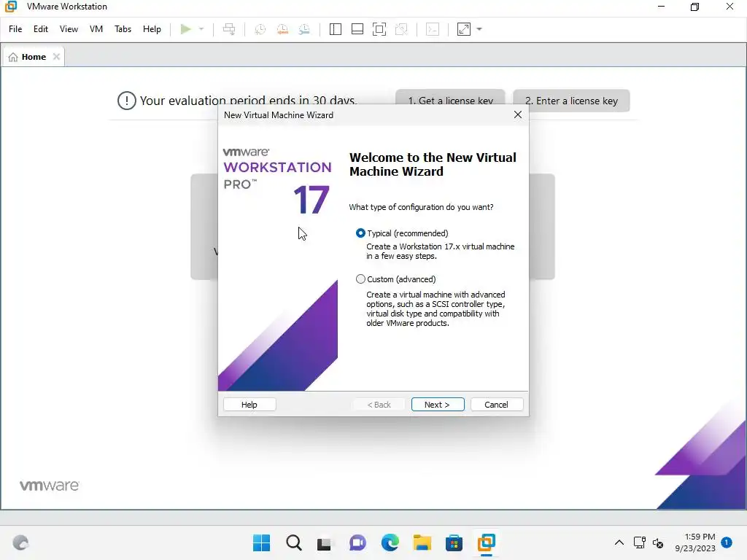The height and width of the screenshot is (560, 747).
Task: Select Typical (recommended) radio option
Action: click(360, 233)
